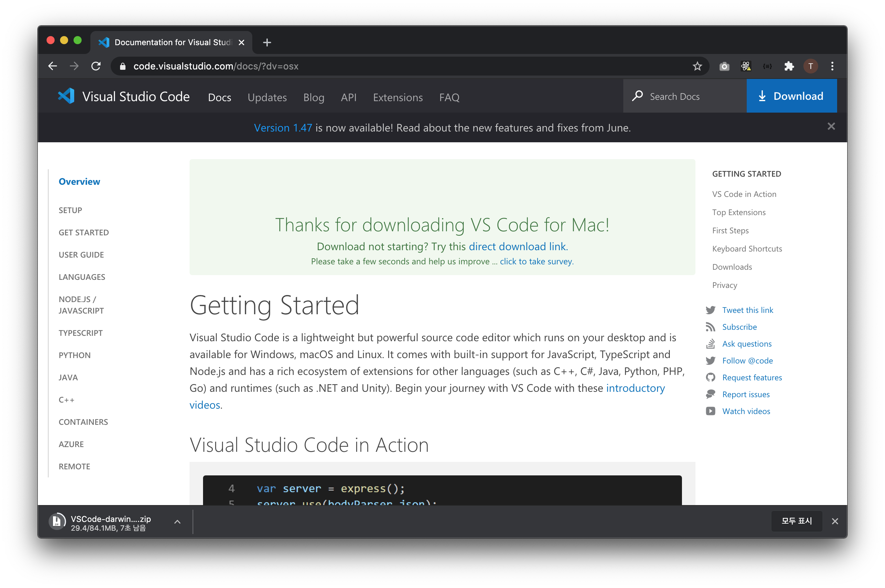
Task: Jump to VS Code in Action
Action: (x=744, y=194)
